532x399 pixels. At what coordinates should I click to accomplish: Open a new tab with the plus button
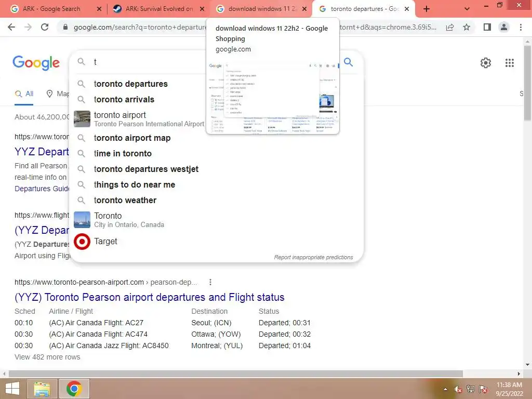coord(427,9)
